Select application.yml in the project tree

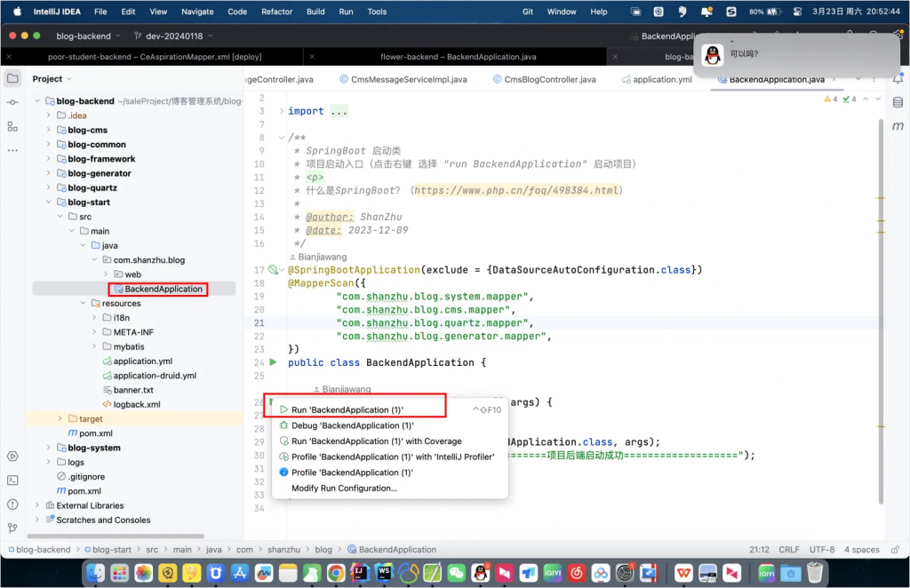click(x=142, y=362)
